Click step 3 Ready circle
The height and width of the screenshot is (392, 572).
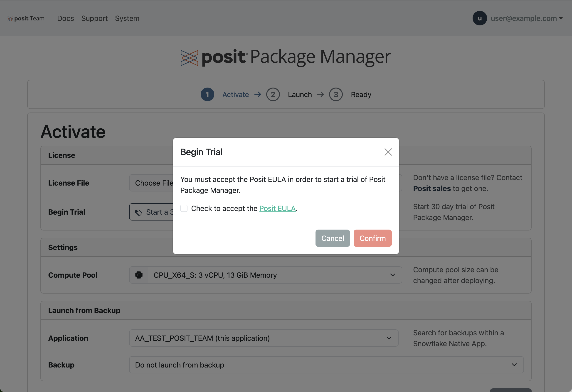pos(336,94)
